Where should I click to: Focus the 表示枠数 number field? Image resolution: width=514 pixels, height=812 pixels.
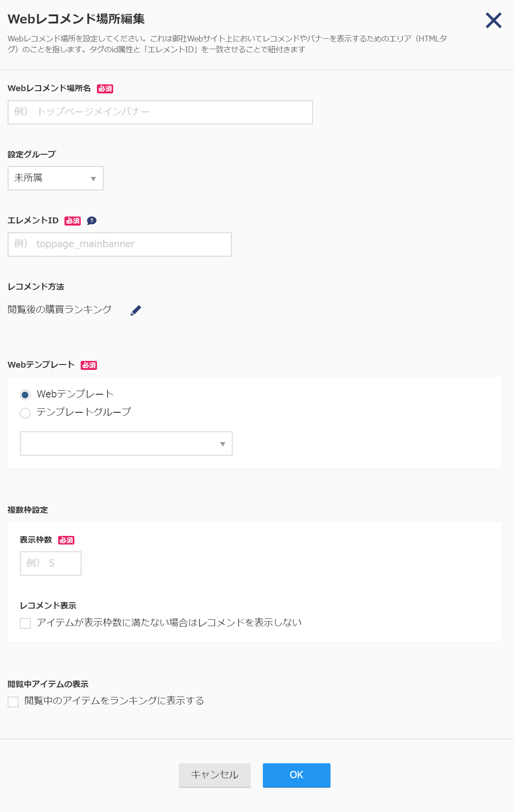tap(50, 563)
